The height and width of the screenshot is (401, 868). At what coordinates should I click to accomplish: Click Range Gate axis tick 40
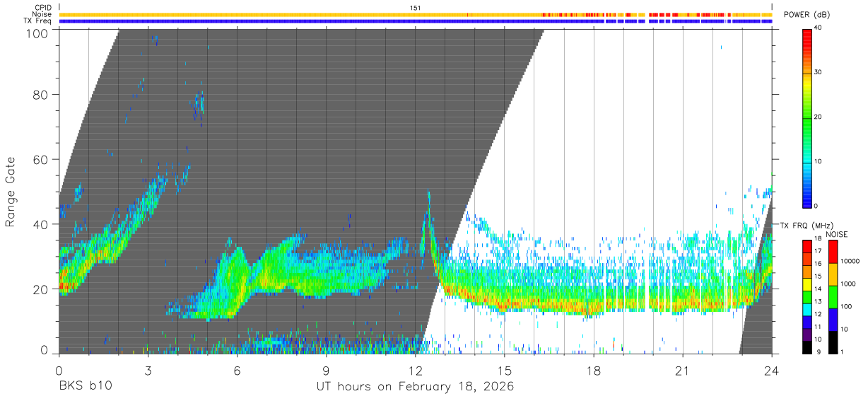[x=41, y=224]
